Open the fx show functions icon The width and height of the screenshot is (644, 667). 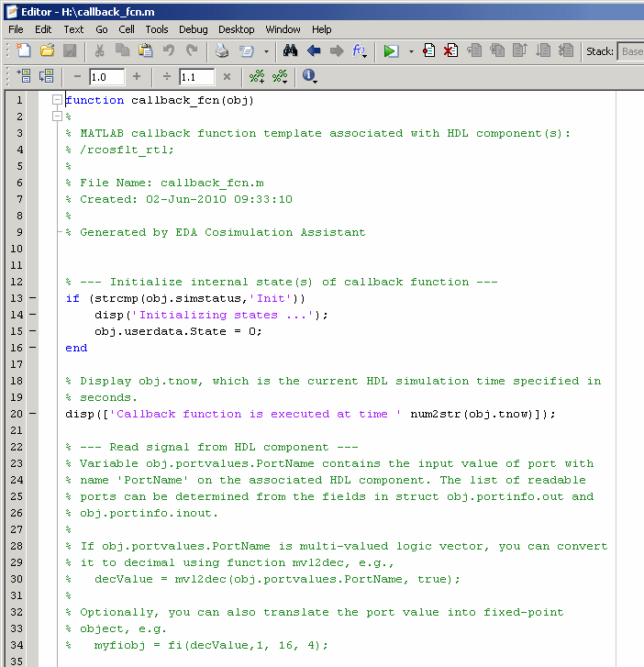[x=360, y=51]
